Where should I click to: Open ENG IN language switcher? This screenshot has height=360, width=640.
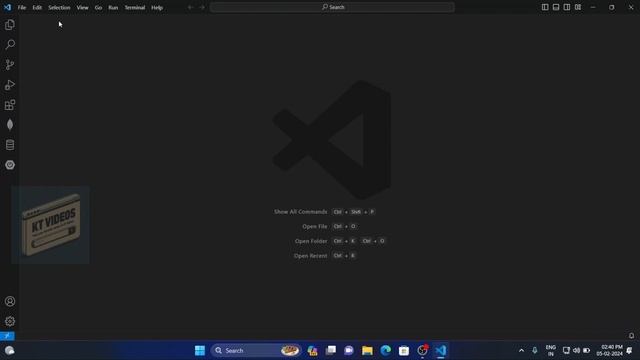[x=551, y=350]
